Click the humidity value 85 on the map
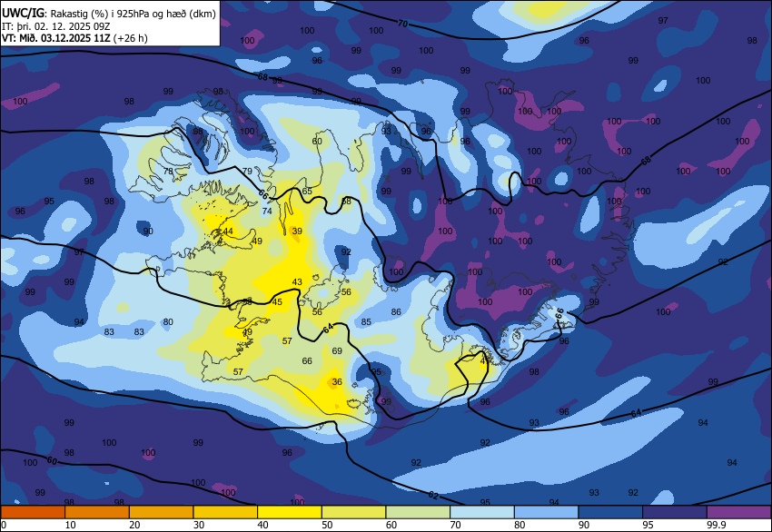Screen dimensions: 772x532 click(x=366, y=322)
